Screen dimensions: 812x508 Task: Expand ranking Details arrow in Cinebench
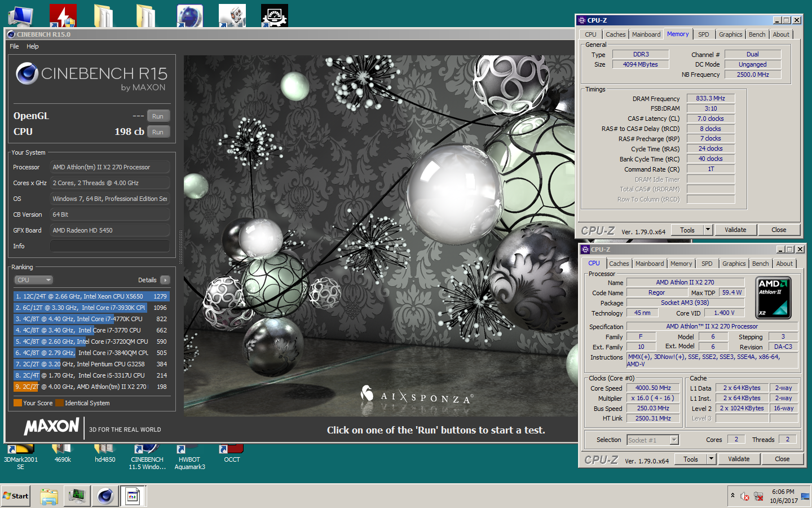(165, 280)
